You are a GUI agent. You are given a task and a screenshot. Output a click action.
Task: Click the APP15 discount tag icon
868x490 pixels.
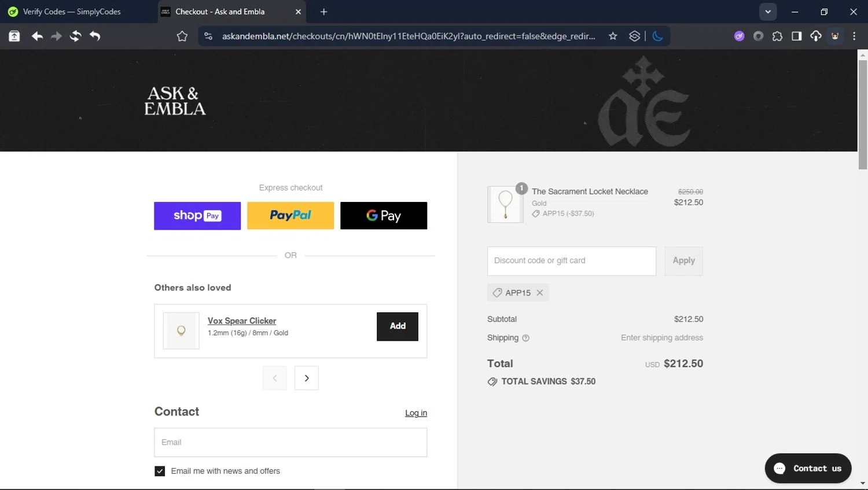(x=497, y=293)
